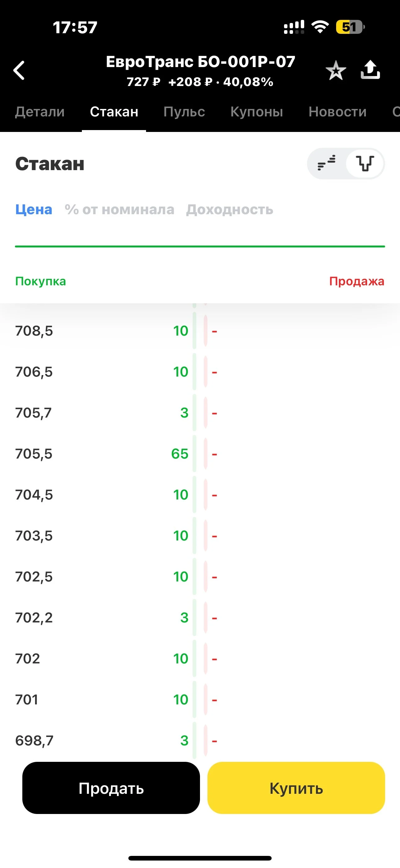400x868 pixels.
Task: Tap the Wi-Fi status icon
Action: click(320, 27)
